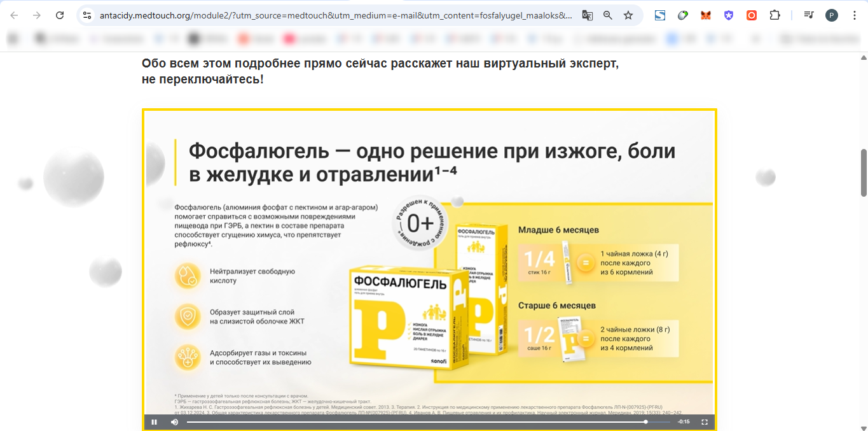The width and height of the screenshot is (868, 431).
Task: Open the red circle recorder extension
Action: [x=752, y=15]
